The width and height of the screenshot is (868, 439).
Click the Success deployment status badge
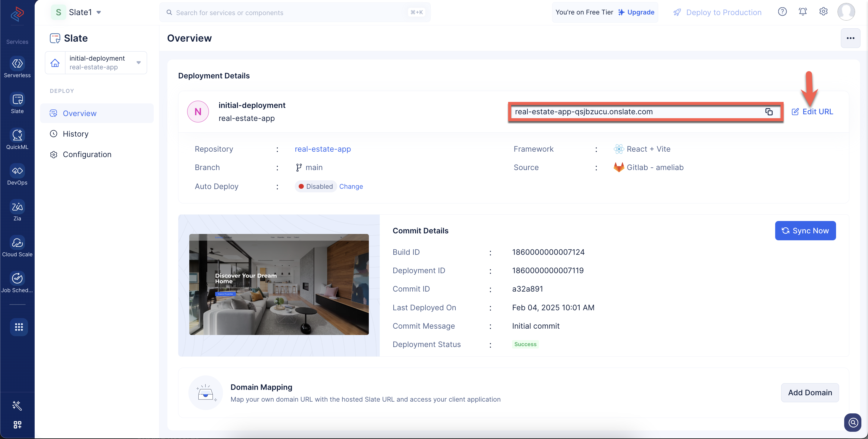coord(525,344)
